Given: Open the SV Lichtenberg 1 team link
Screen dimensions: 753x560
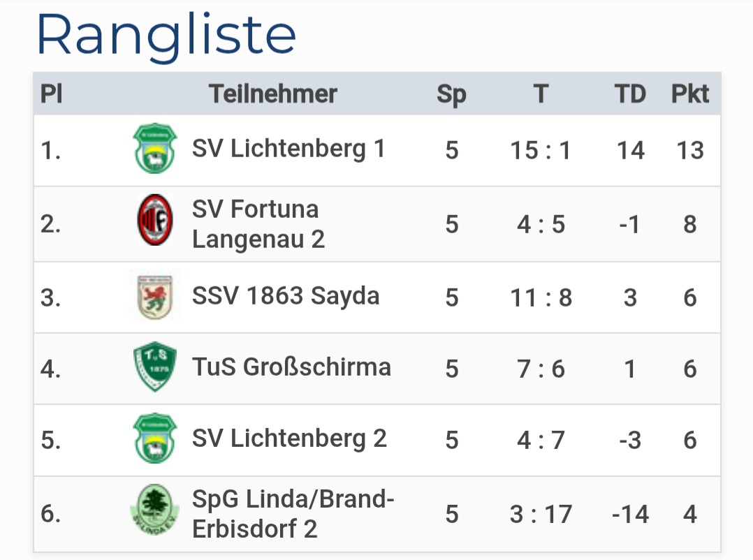Looking at the screenshot, I should pyautogui.click(x=288, y=149).
